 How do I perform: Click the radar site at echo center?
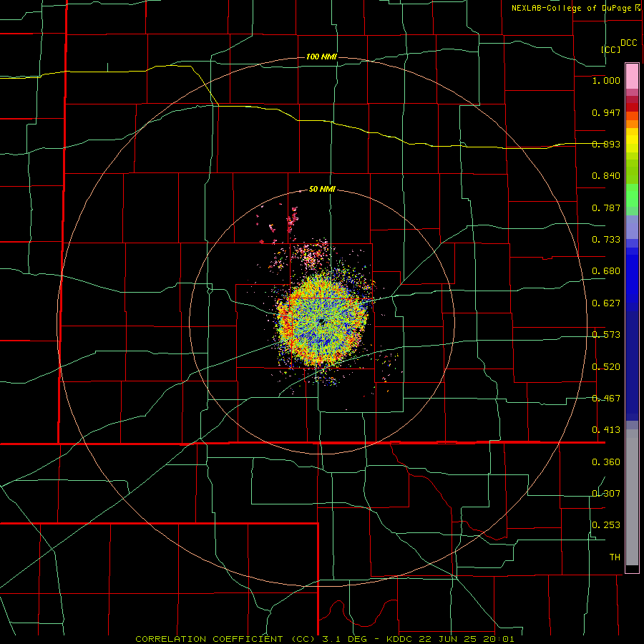321,321
